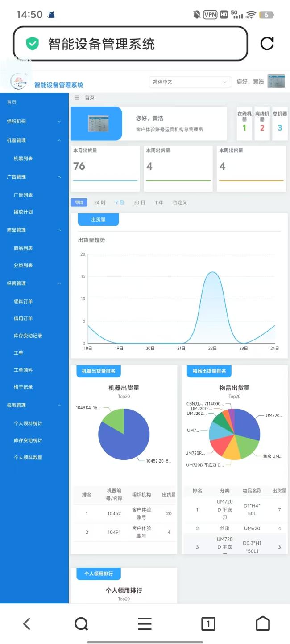Select the 30 日 time range
290x644 pixels.
(x=139, y=202)
